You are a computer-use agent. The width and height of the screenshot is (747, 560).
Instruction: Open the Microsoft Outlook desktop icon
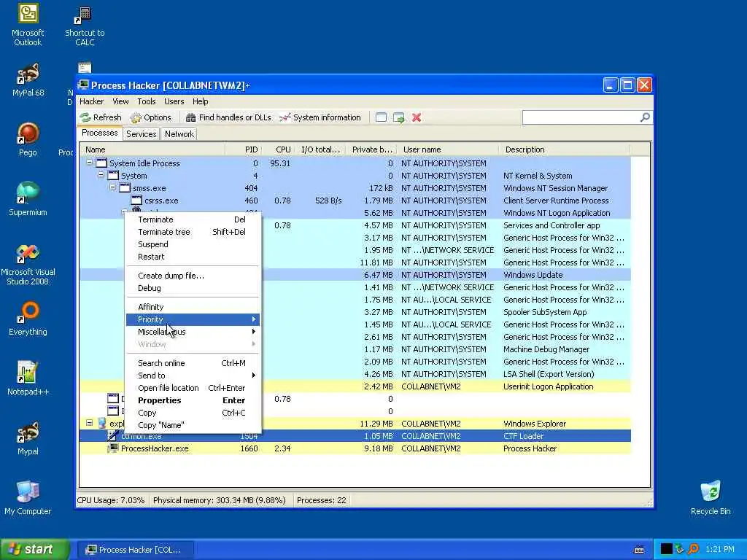tap(28, 25)
